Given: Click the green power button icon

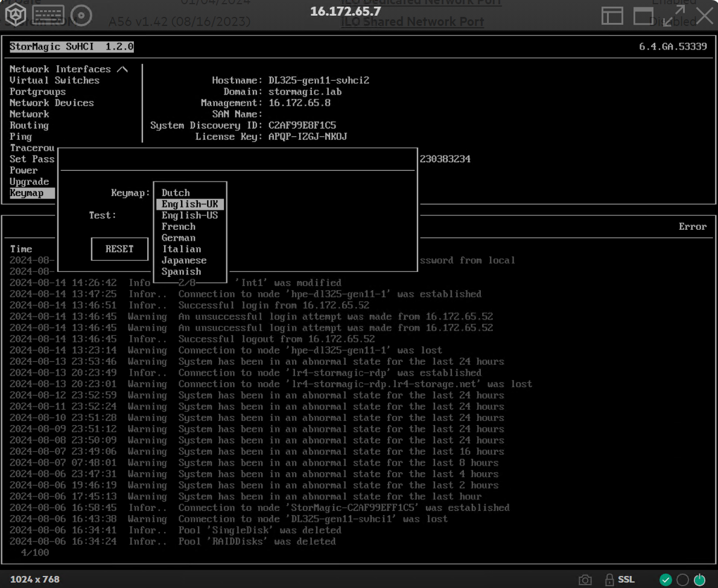Looking at the screenshot, I should [x=699, y=580].
